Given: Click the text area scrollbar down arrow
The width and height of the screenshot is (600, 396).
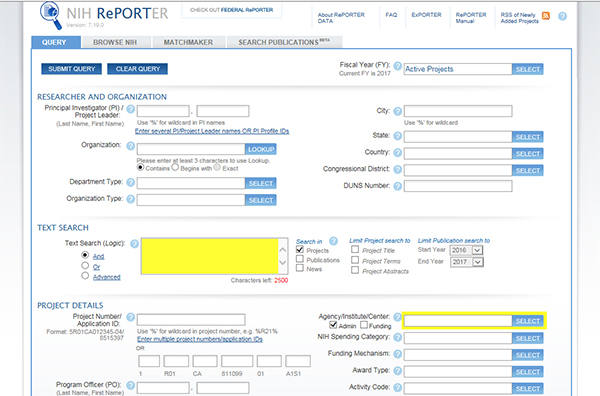Looking at the screenshot, I should point(283,262).
